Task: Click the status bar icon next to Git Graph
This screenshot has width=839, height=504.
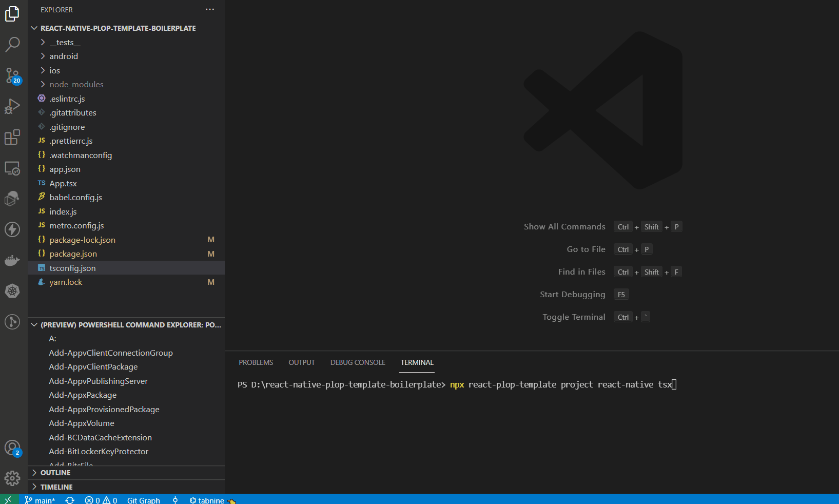Action: (x=175, y=500)
